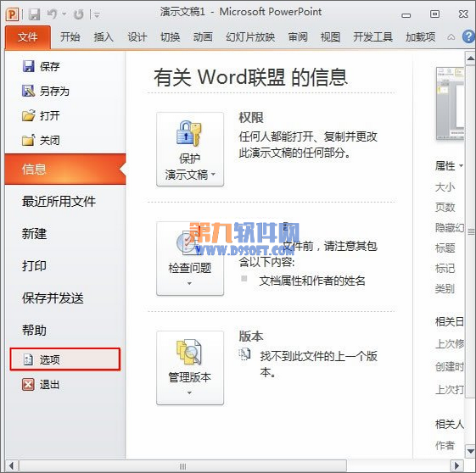Click the 版本 heading text
Screen dimensions: 476x473
(251, 337)
